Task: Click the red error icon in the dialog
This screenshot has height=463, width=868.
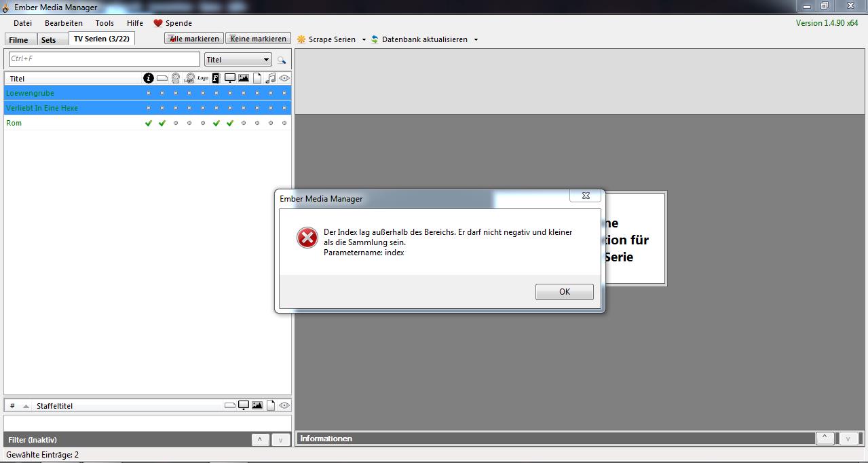Action: [307, 238]
